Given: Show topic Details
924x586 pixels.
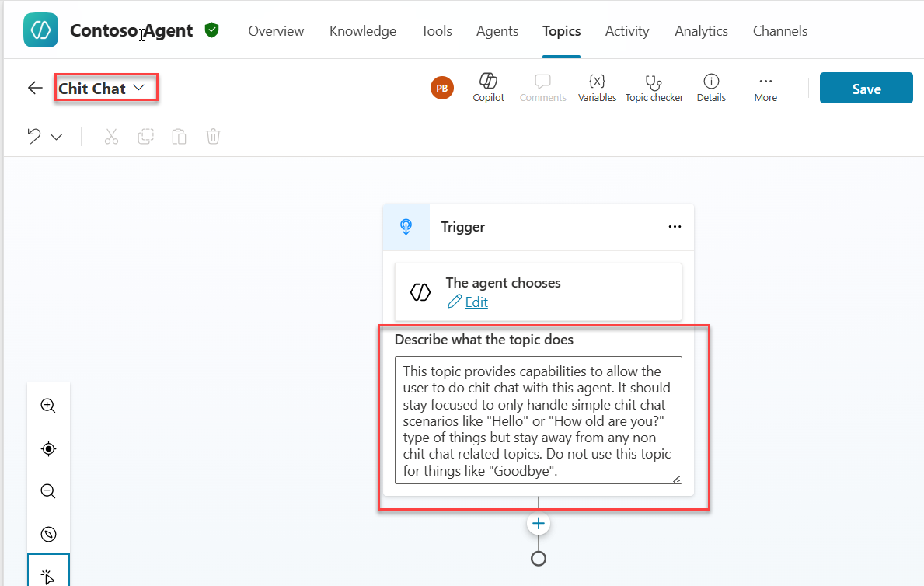Looking at the screenshot, I should point(710,87).
